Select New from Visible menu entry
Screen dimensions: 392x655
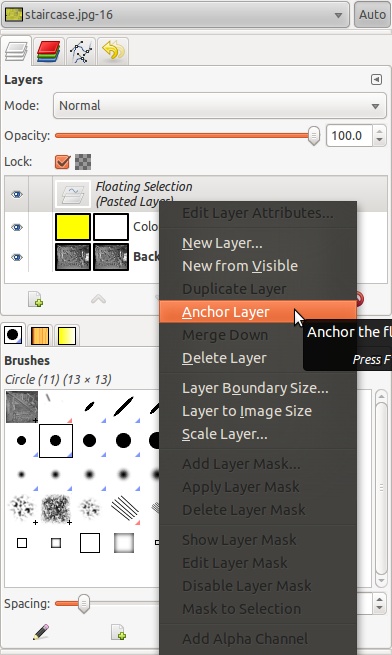coord(240,266)
